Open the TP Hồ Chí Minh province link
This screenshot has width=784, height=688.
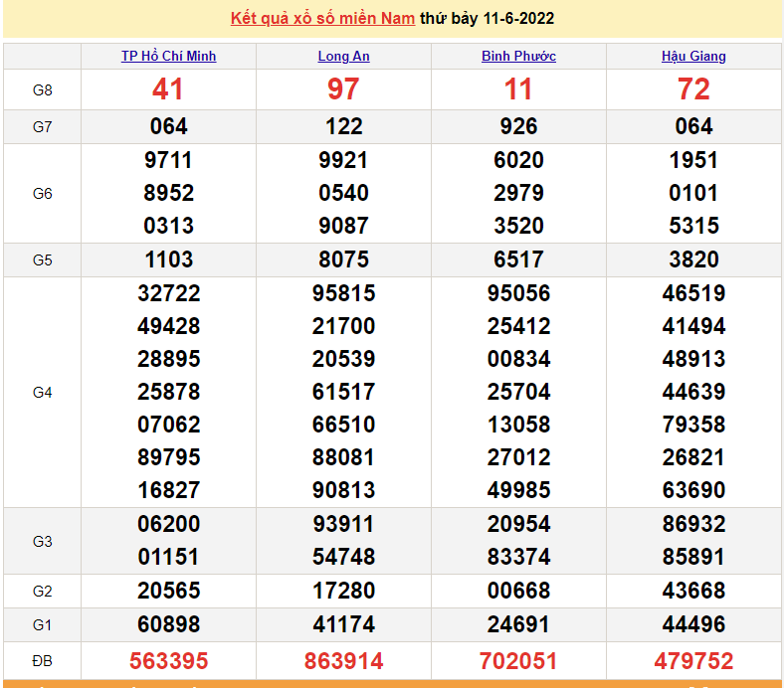point(168,56)
